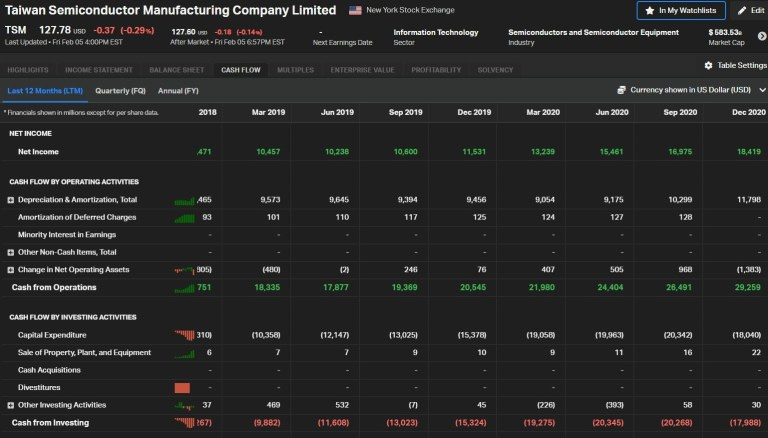Click Minority Interest in Earnings row label
The height and width of the screenshot is (438, 768).
[x=67, y=235]
